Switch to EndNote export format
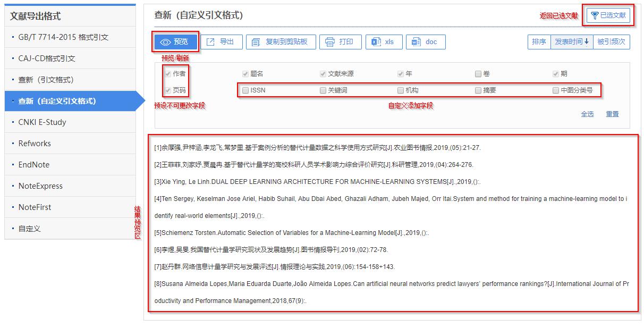 (x=34, y=165)
